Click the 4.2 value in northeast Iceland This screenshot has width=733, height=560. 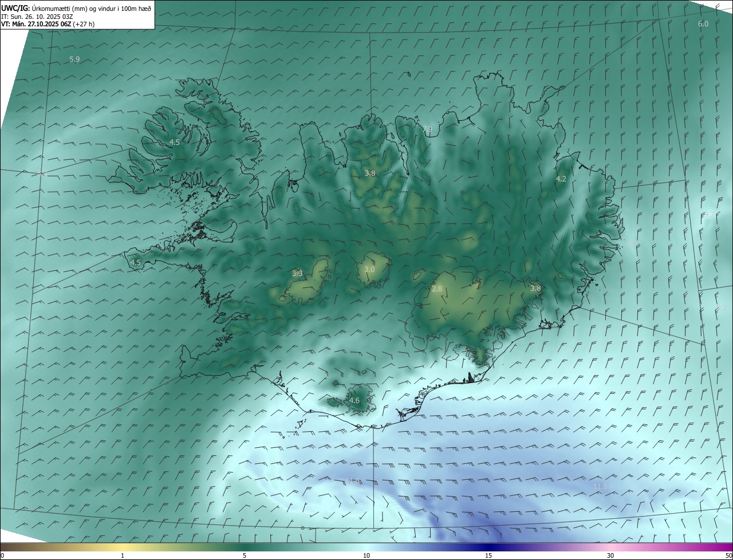[561, 179]
